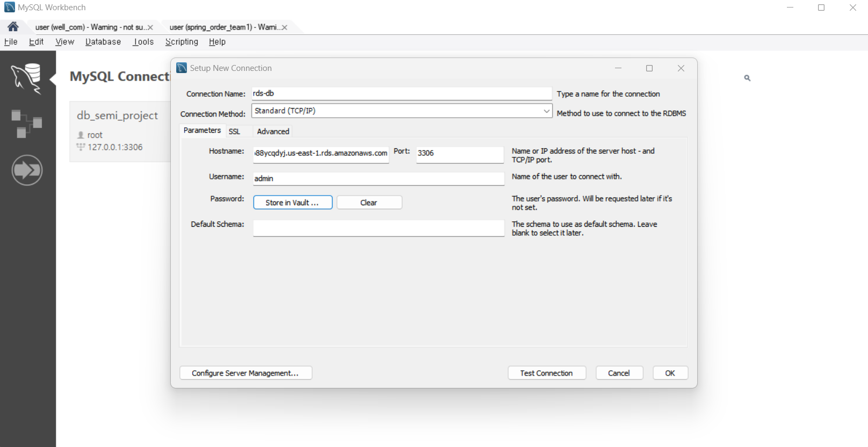The height and width of the screenshot is (447, 868).
Task: Click the Setup New Connection dialog icon
Action: point(182,68)
